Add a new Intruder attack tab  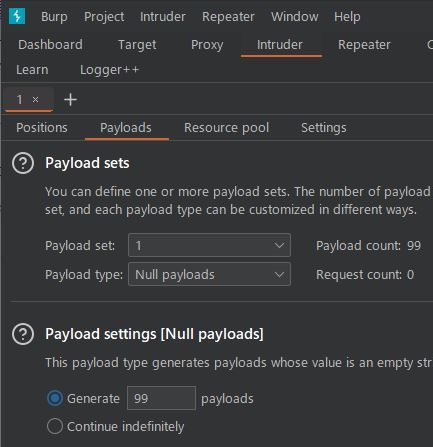tap(70, 100)
